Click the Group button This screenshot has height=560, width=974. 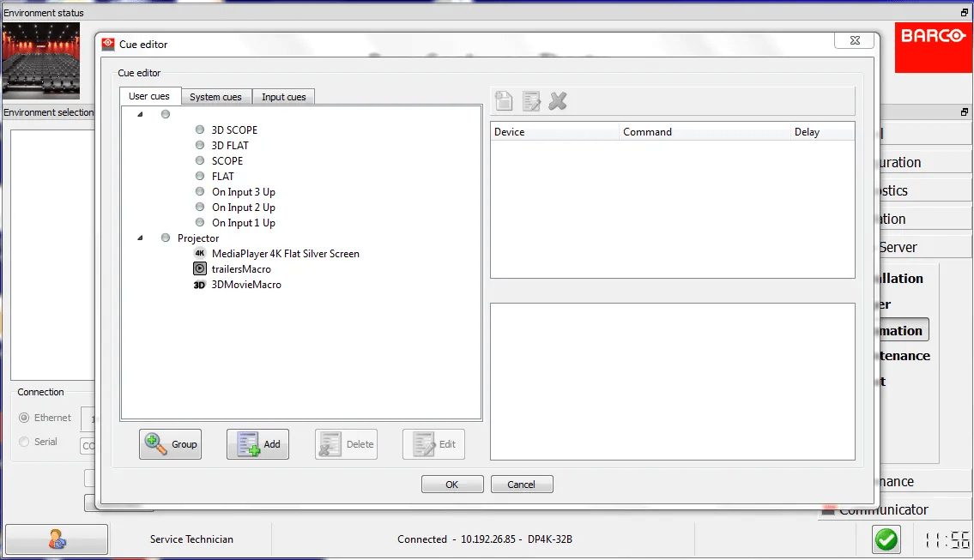pyautogui.click(x=170, y=444)
